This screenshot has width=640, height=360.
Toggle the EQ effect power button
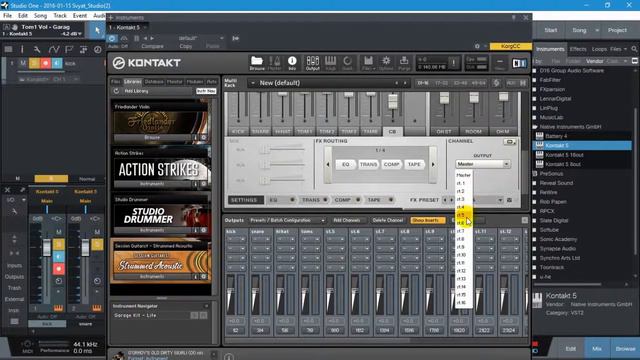pyautogui.click(x=292, y=200)
